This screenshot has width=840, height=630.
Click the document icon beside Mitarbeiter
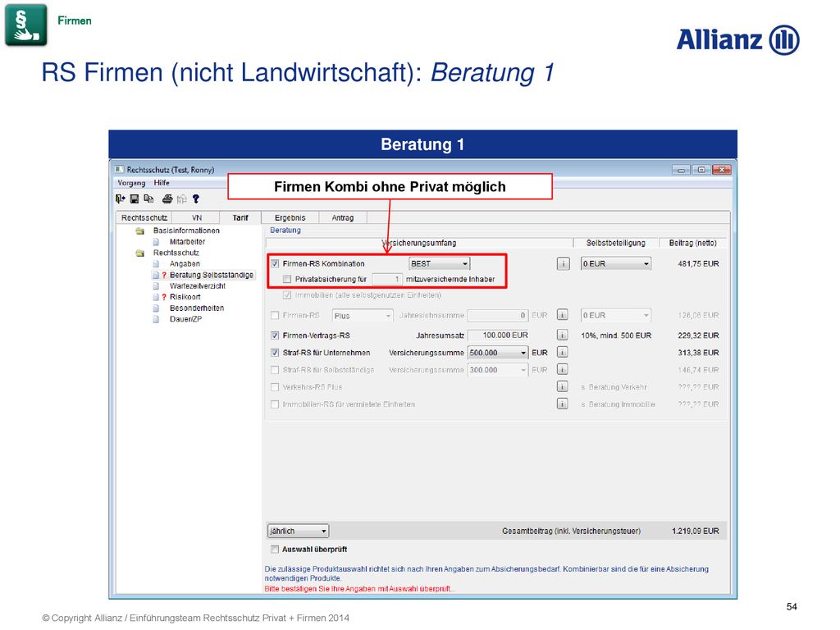(x=156, y=242)
